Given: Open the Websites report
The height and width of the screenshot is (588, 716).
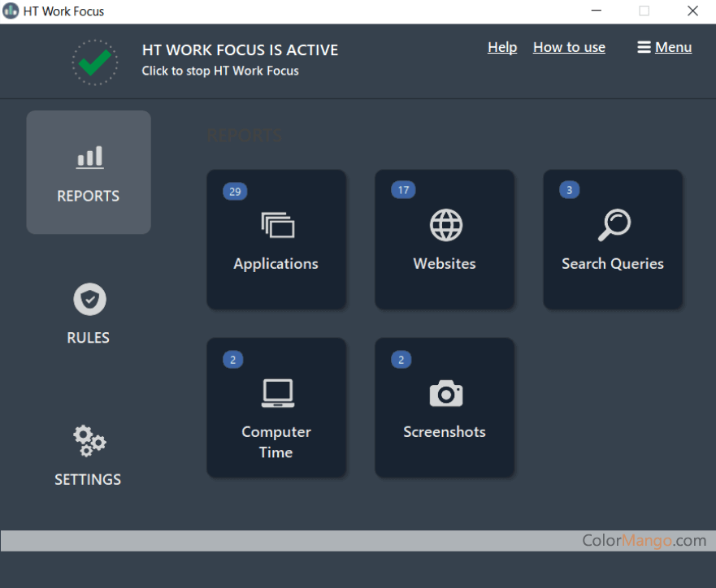Looking at the screenshot, I should [445, 240].
